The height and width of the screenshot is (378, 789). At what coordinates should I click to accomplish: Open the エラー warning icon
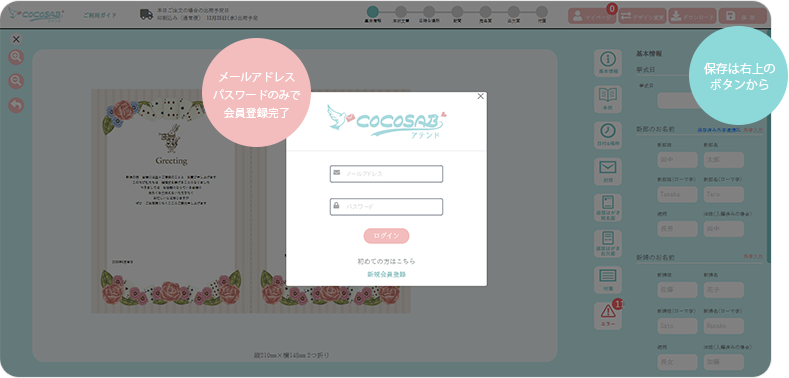[x=608, y=316]
